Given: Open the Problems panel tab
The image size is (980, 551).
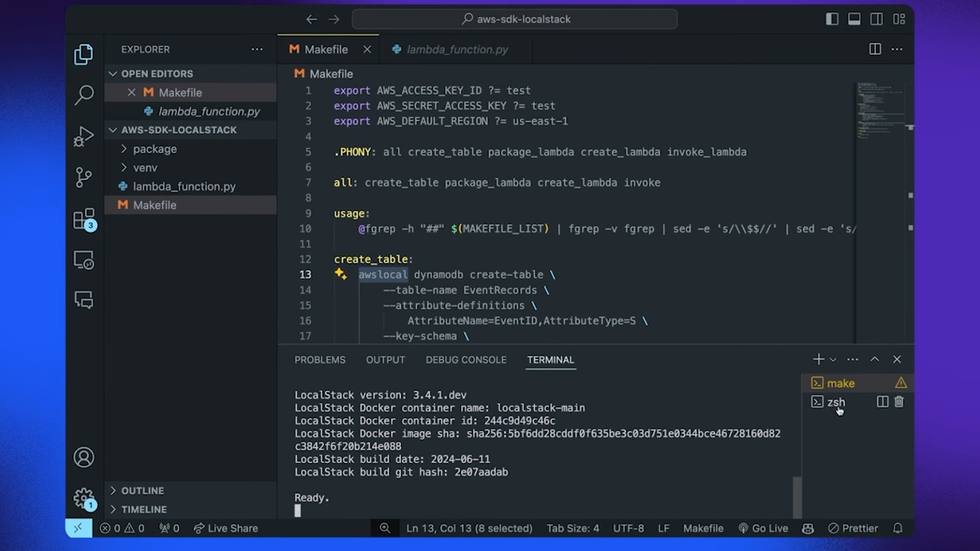Looking at the screenshot, I should 320,360.
